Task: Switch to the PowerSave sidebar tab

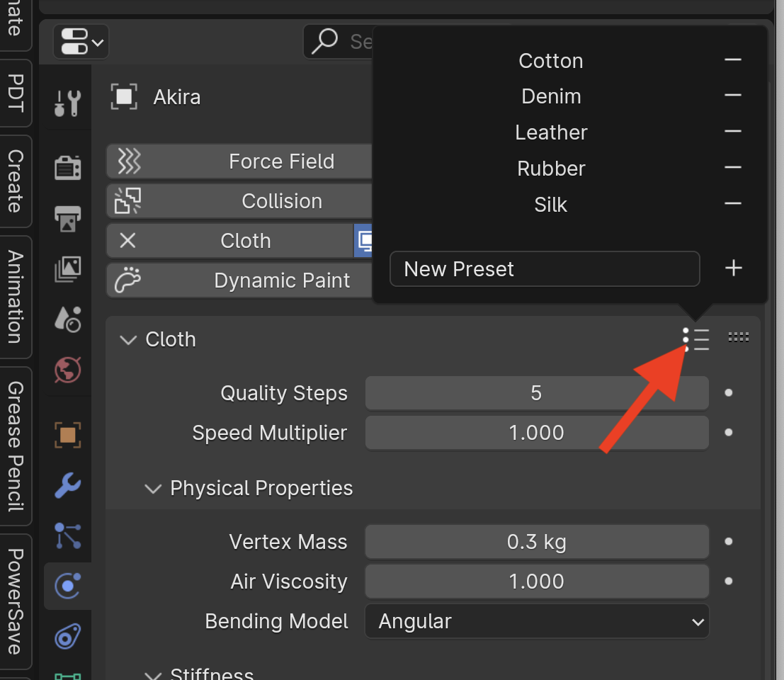Action: click(16, 601)
